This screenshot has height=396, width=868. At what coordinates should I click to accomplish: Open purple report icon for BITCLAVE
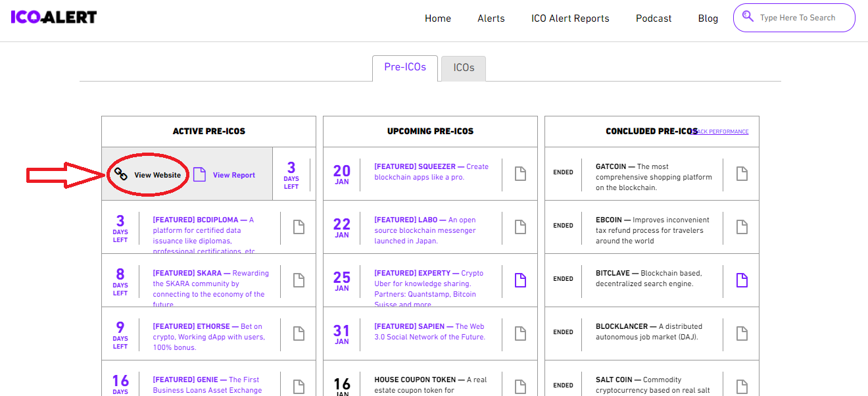coord(742,280)
